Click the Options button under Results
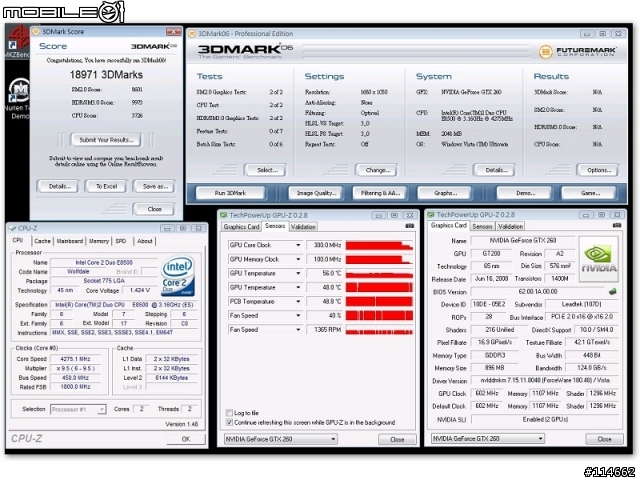The width and height of the screenshot is (640, 480). click(599, 170)
